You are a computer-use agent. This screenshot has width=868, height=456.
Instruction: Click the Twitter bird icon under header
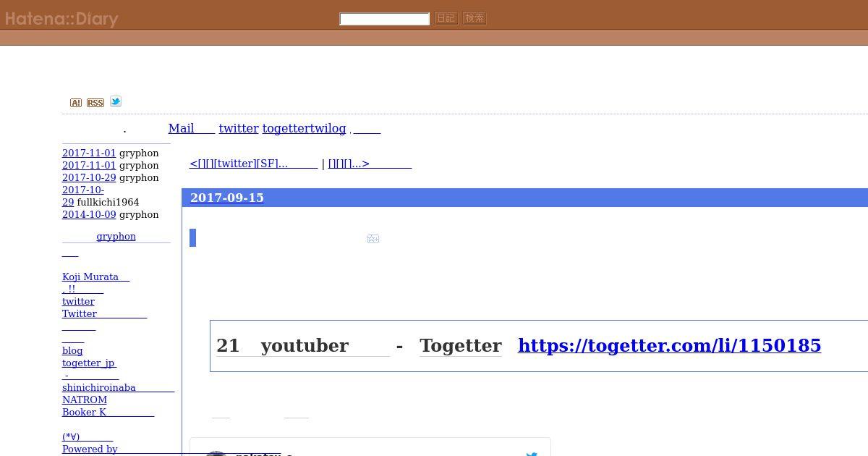pos(116,101)
